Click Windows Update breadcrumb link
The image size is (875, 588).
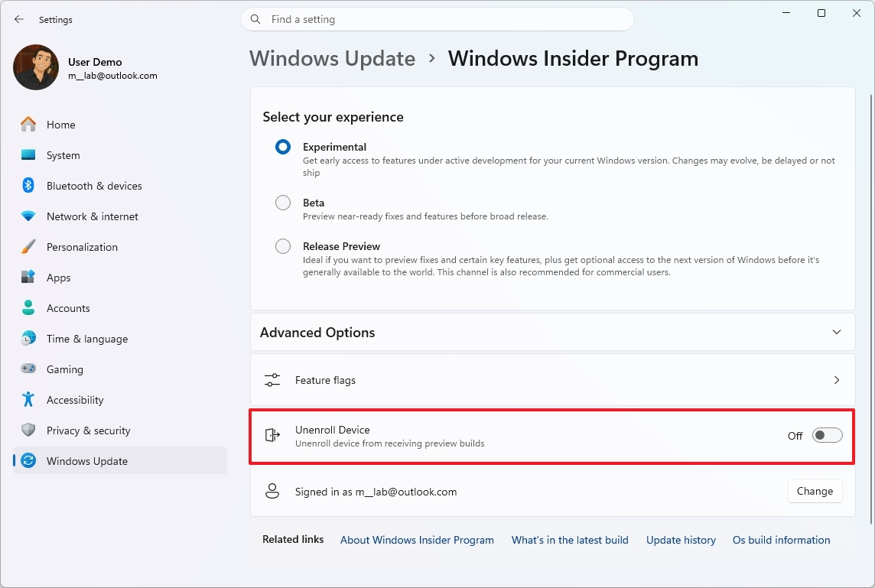click(x=333, y=59)
